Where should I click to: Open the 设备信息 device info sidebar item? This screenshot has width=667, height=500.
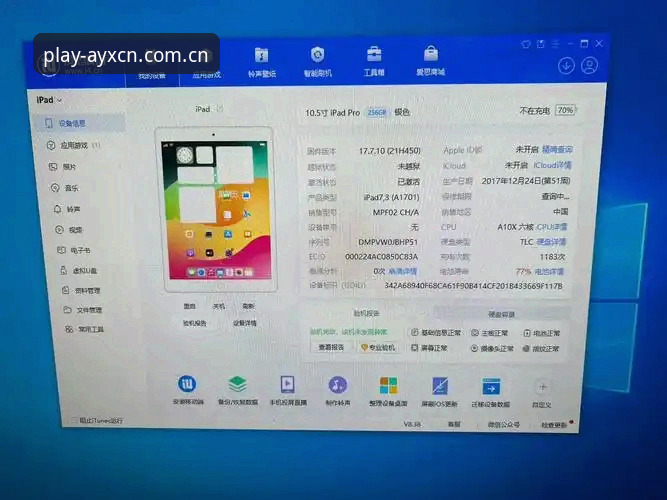(79, 123)
